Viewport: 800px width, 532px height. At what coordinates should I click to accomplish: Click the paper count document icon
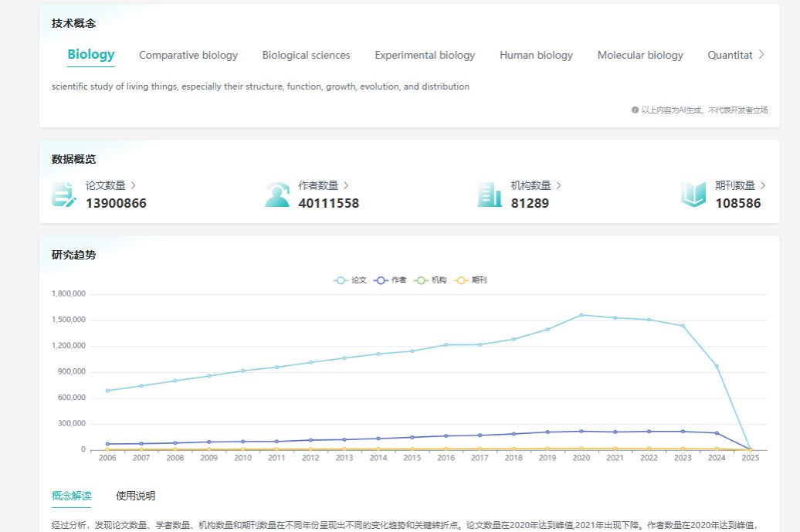(x=64, y=195)
